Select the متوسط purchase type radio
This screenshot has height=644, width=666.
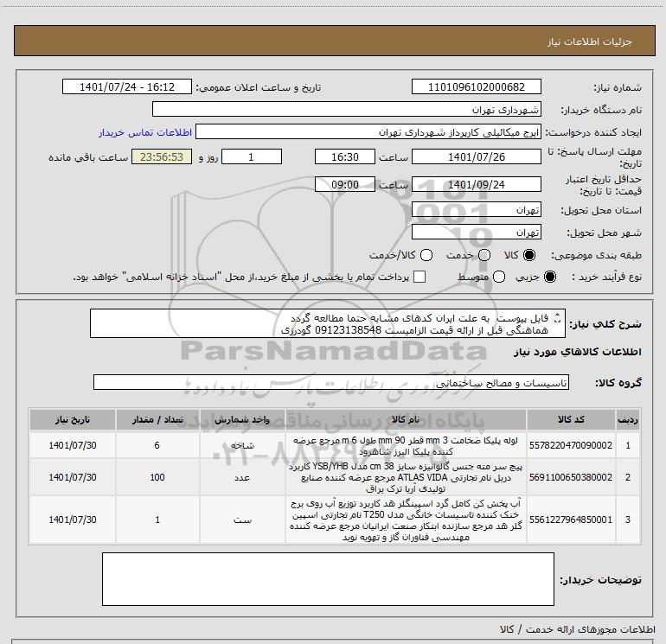click(499, 277)
